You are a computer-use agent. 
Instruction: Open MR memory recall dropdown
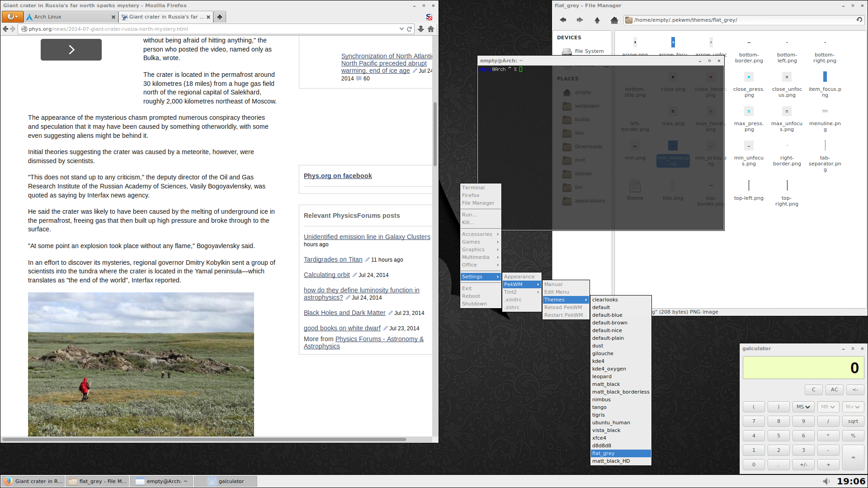click(x=828, y=407)
